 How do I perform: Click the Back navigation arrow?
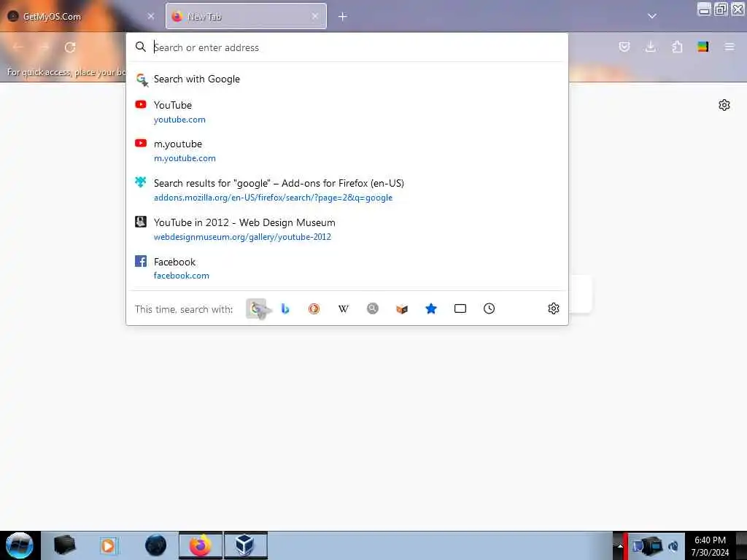pos(18,47)
